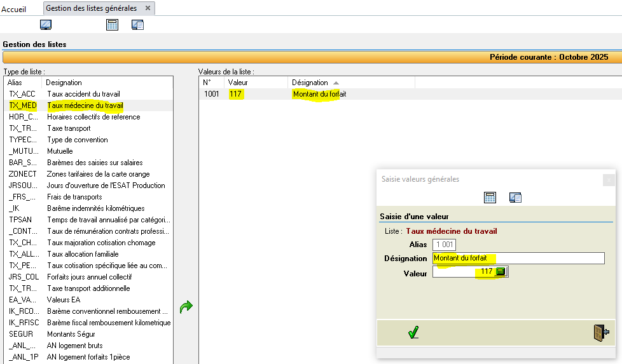Validate the entry with the green checkmark
The image size is (622, 364).
pyautogui.click(x=413, y=332)
